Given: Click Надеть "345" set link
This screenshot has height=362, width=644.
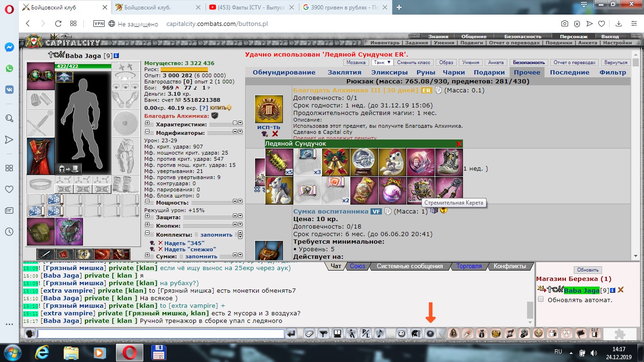Looking at the screenshot, I should [x=184, y=243].
